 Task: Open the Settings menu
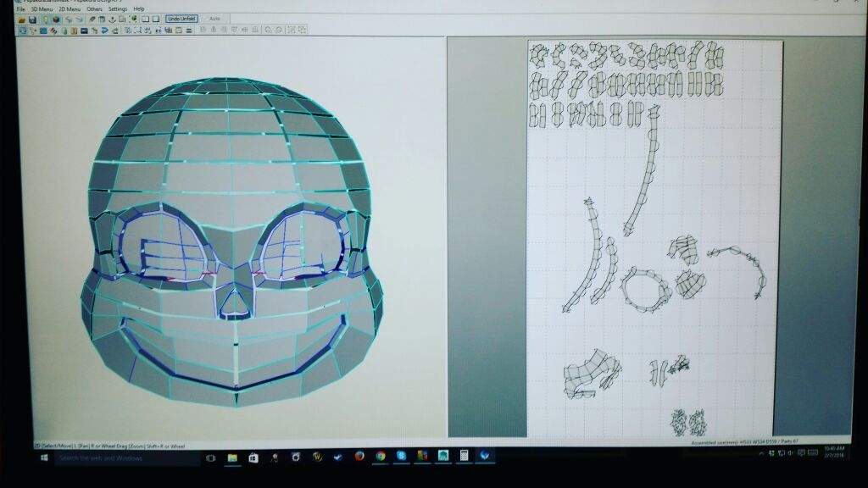[118, 8]
